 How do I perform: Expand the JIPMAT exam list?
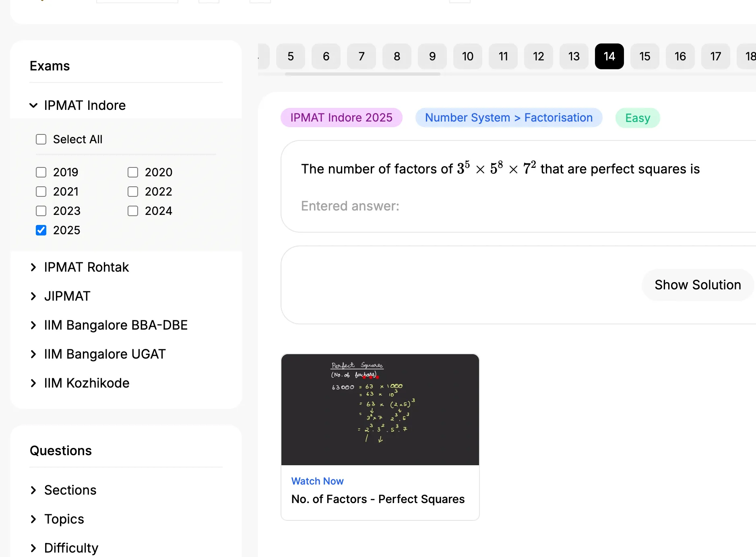pos(60,296)
